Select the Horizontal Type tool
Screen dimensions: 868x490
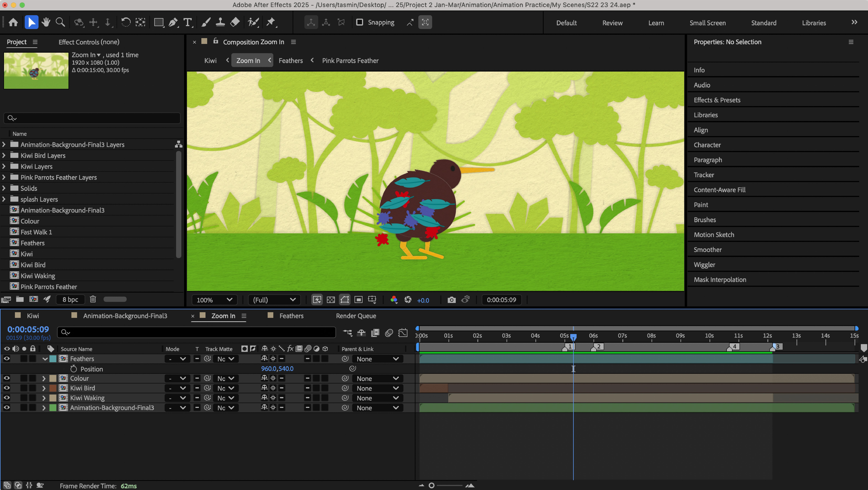coord(188,23)
